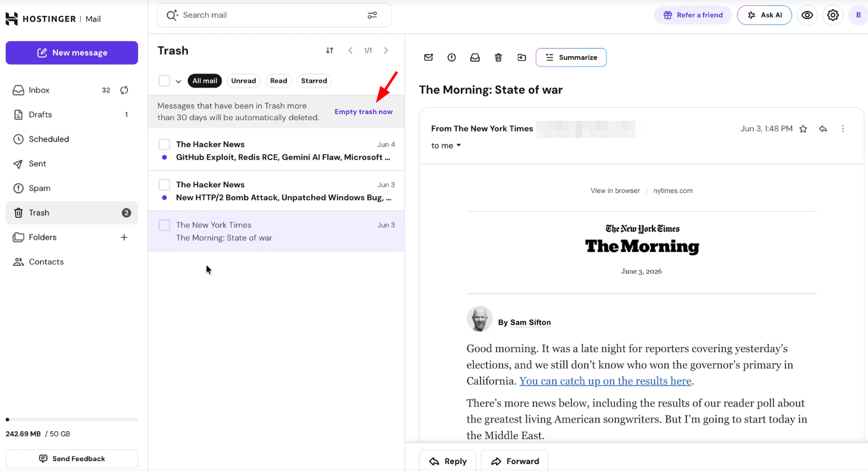Image resolution: width=868 pixels, height=471 pixels.
Task: Toggle the eye visibility icon in header
Action: tap(807, 15)
